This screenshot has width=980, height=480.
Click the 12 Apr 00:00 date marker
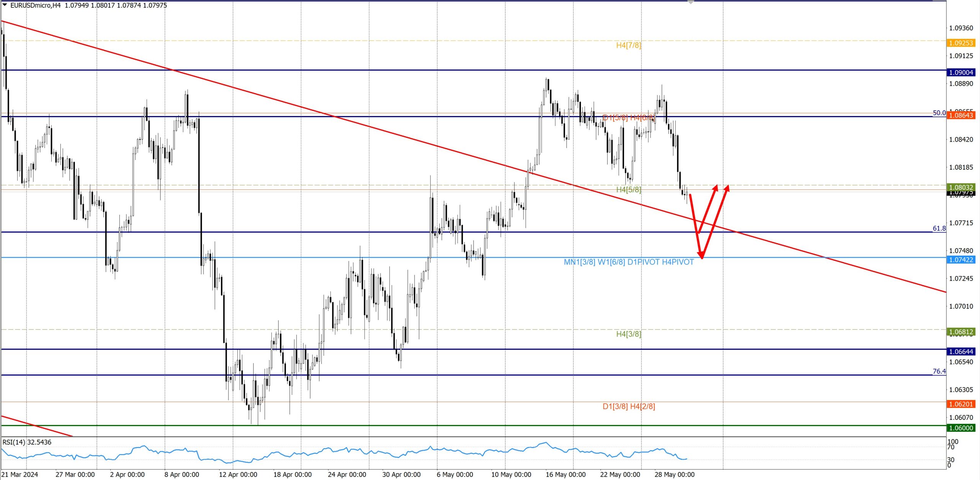point(238,475)
